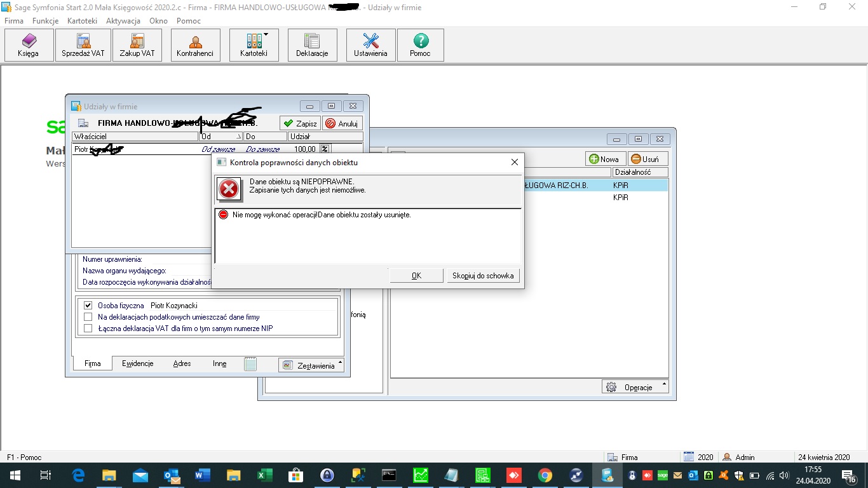Click the Nowa button
The height and width of the screenshot is (488, 868).
[606, 159]
